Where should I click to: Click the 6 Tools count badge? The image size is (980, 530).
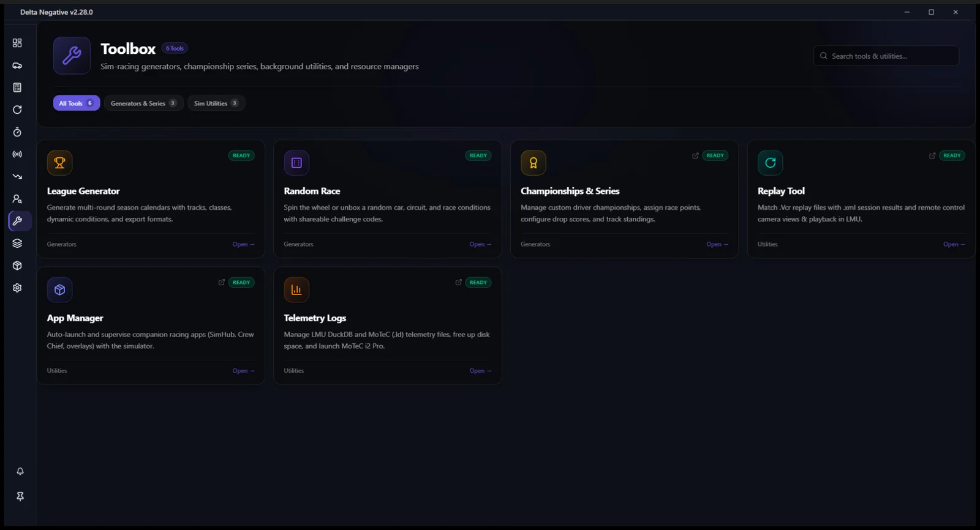pos(175,48)
